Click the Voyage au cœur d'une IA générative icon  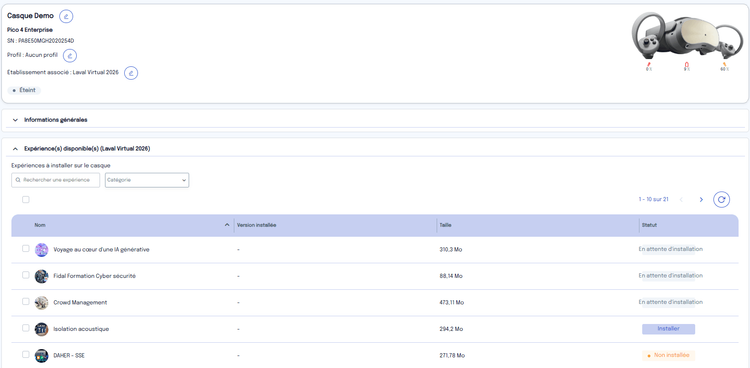tap(42, 250)
